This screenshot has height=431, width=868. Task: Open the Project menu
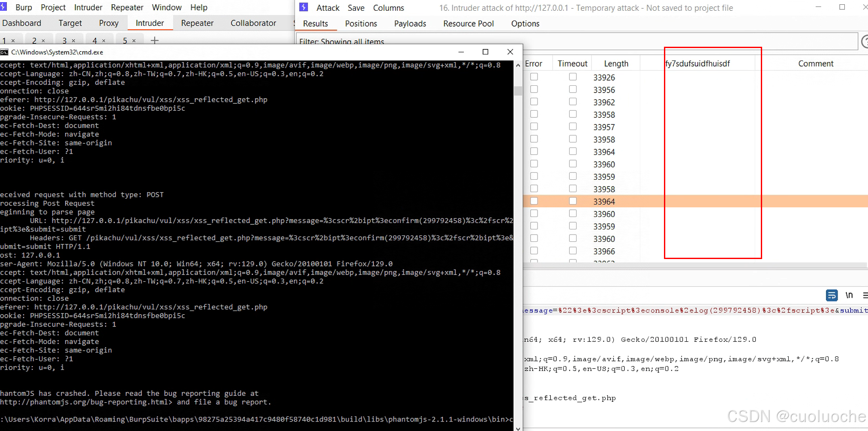coord(53,7)
